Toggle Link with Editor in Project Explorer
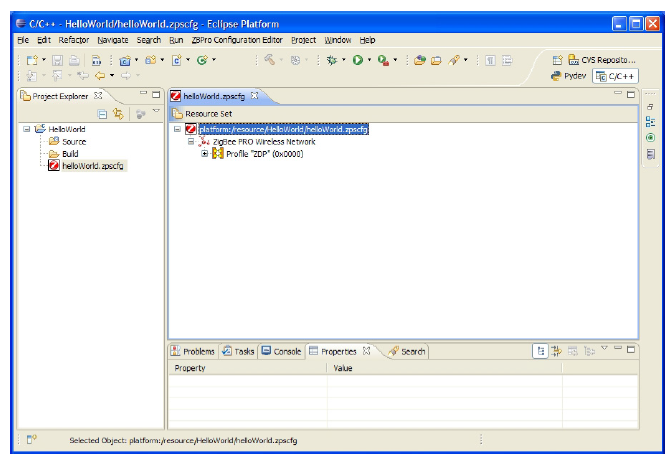This screenshot has height=459, width=669. 118,114
